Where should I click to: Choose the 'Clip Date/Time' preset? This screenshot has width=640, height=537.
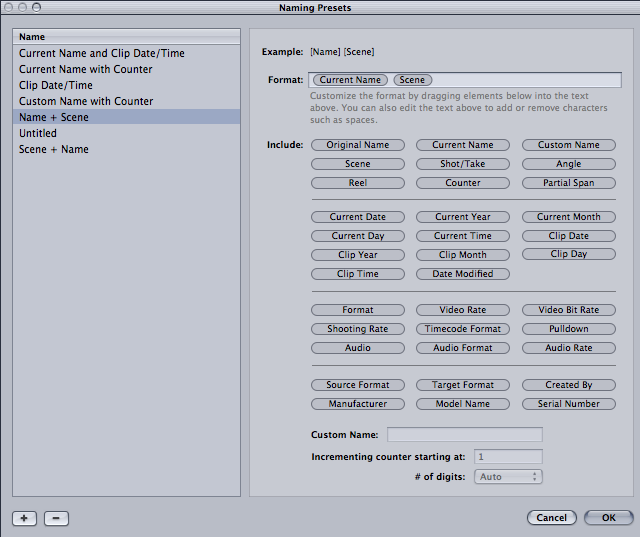tap(58, 85)
